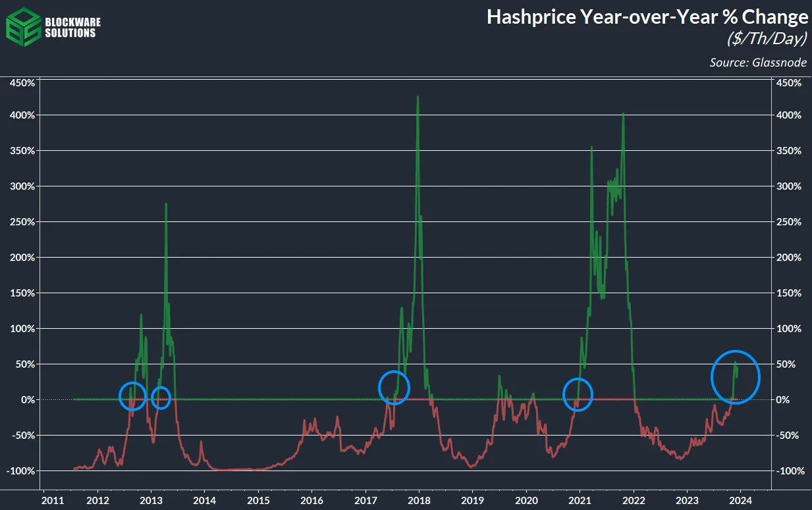812x510 pixels.
Task: Click the 0% label on left axis
Action: 27,400
